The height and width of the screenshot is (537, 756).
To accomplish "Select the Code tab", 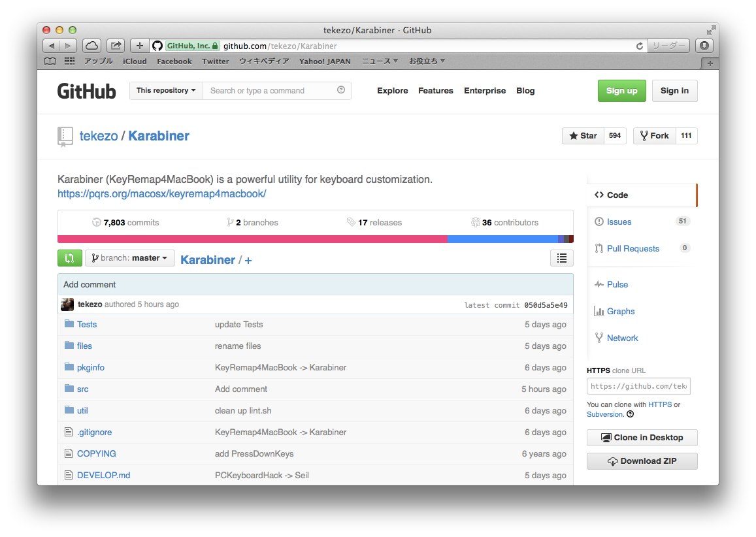I will point(641,195).
